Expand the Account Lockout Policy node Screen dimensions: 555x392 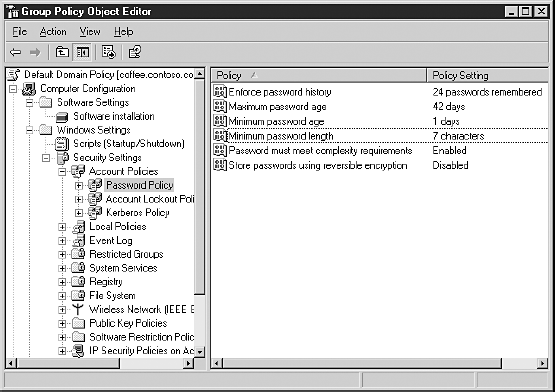79,199
